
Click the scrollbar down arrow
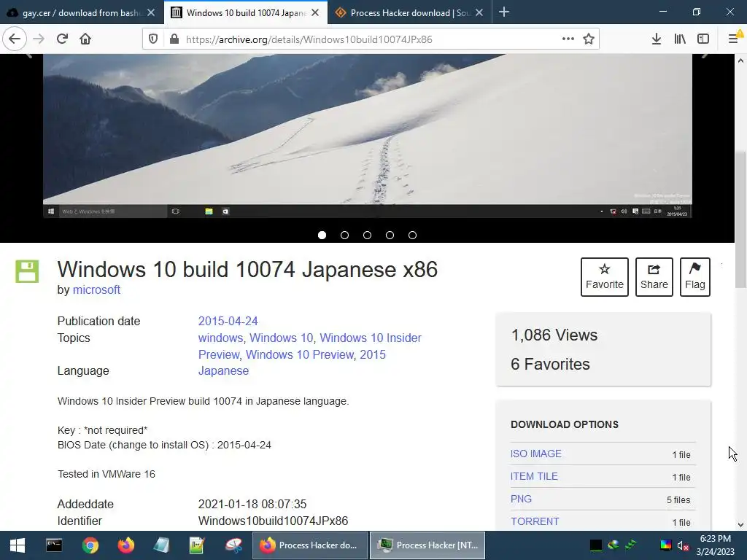740,525
